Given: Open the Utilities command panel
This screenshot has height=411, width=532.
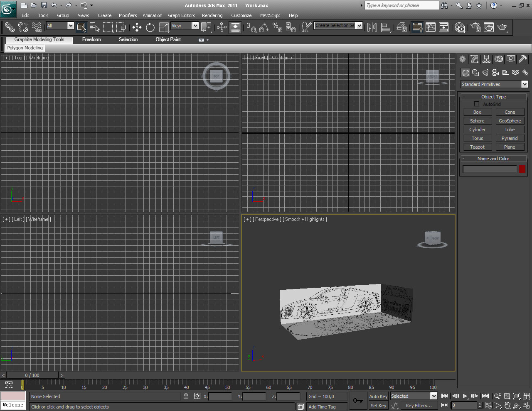Looking at the screenshot, I should click(523, 59).
